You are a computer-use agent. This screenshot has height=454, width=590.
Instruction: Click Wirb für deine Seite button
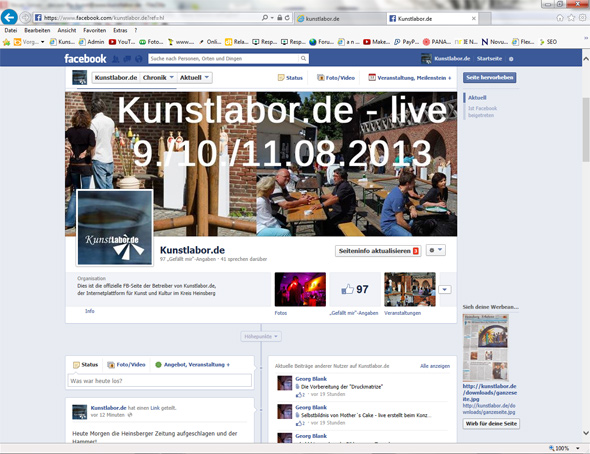pyautogui.click(x=491, y=424)
